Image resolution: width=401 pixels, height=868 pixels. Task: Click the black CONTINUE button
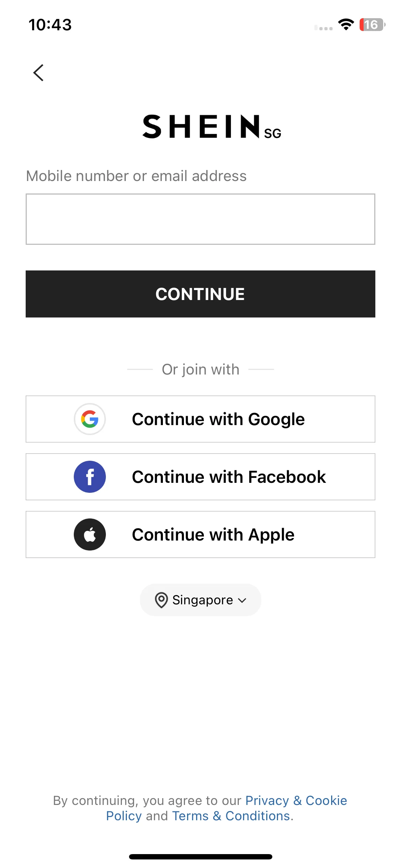pyautogui.click(x=200, y=294)
